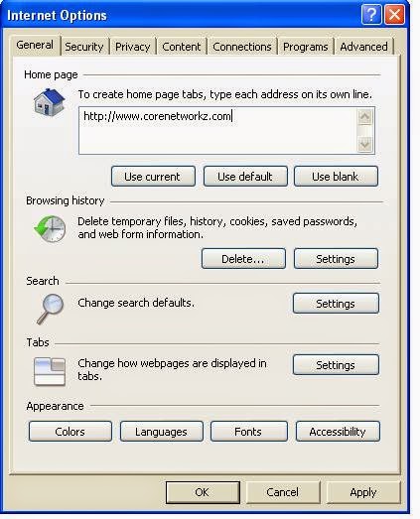This screenshot has width=420, height=519.
Task: Click the home page box scroll-down arrow
Action: point(365,144)
